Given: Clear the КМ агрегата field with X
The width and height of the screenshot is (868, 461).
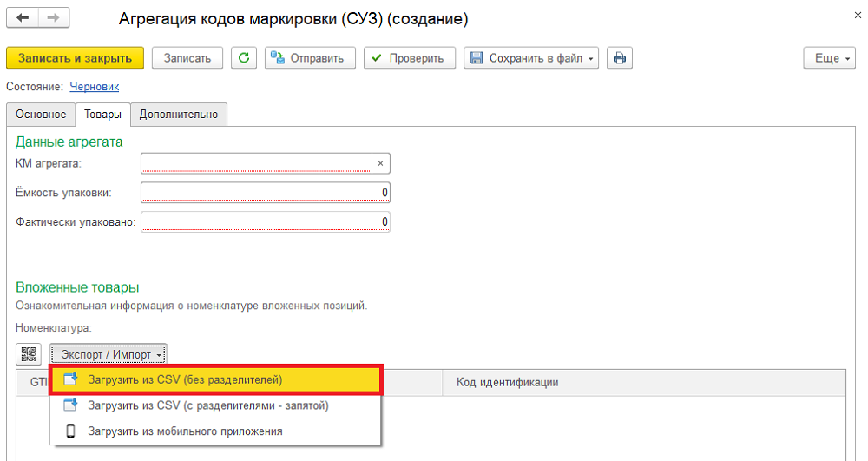Looking at the screenshot, I should pos(380,163).
